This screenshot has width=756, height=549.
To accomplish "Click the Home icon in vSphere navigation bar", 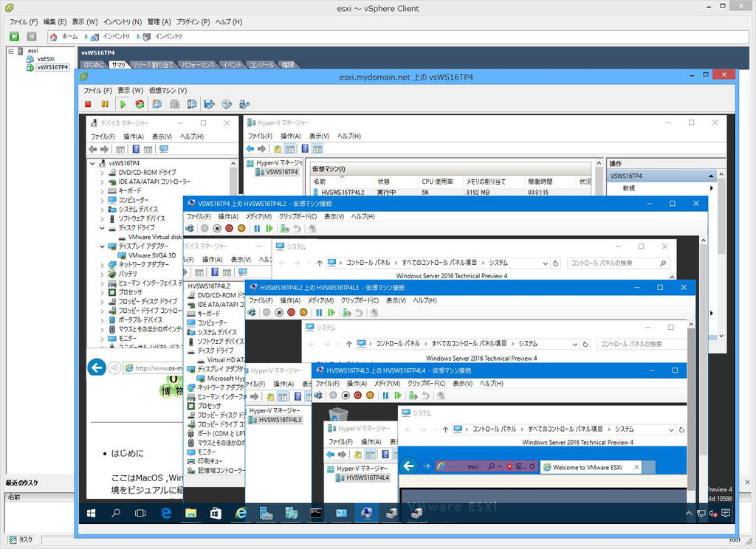I will coord(53,37).
